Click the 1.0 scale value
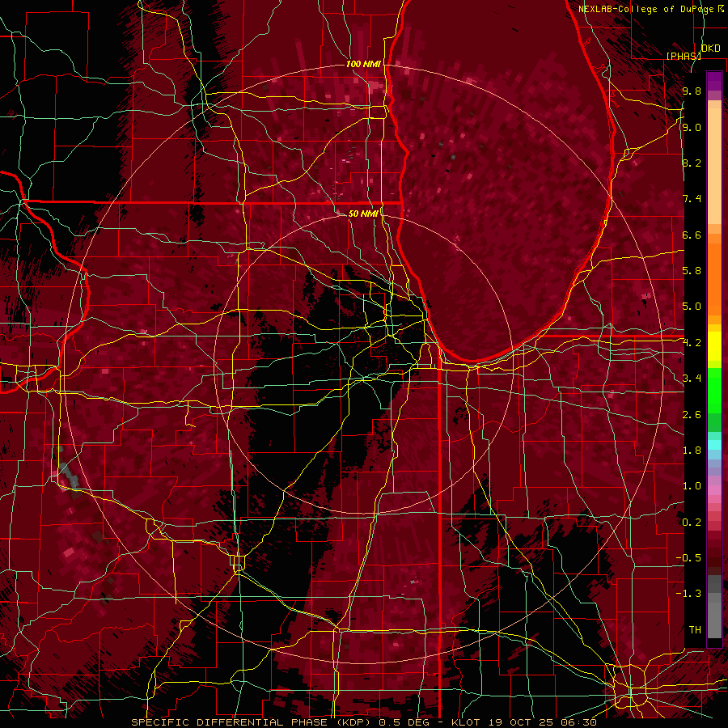Viewport: 728px width, 728px height. point(692,486)
